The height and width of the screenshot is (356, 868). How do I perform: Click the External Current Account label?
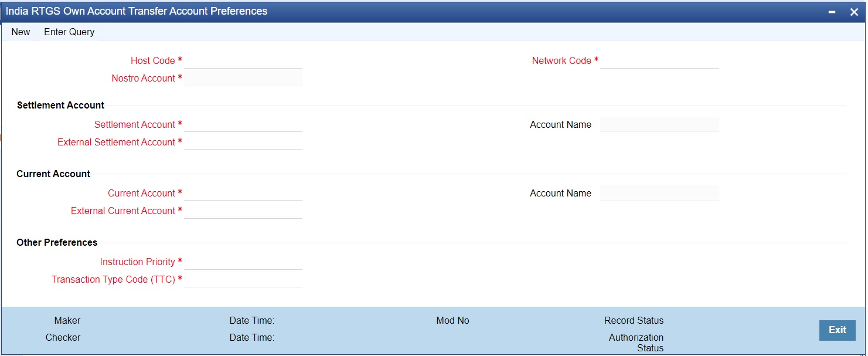[123, 211]
